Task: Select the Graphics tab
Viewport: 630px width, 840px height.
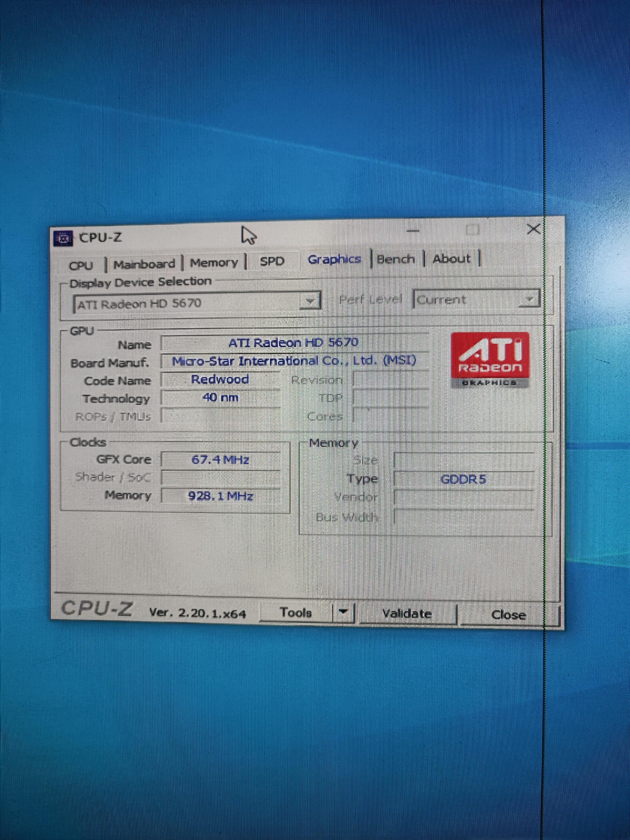Action: pyautogui.click(x=334, y=260)
